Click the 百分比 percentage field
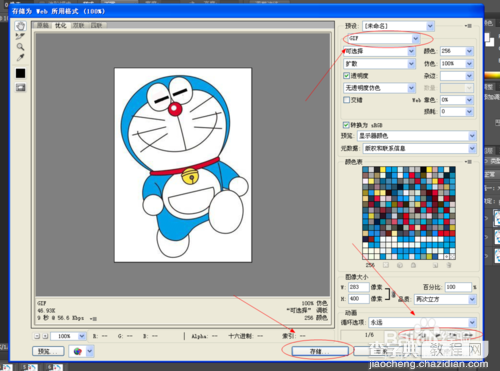Image resolution: width=500 pixels, height=371 pixels. coord(458,287)
